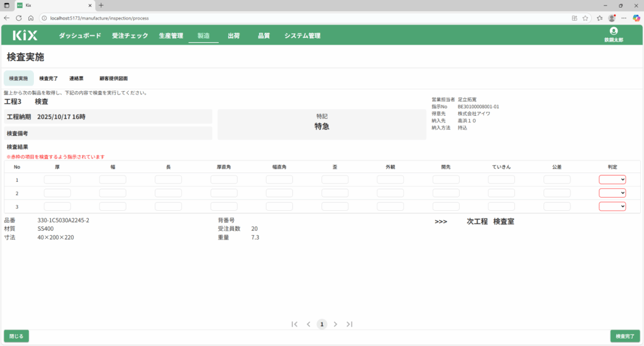Viewport: 644px width, 346px height.
Task: Add page to favorites with star icon
Action: pyautogui.click(x=586, y=18)
